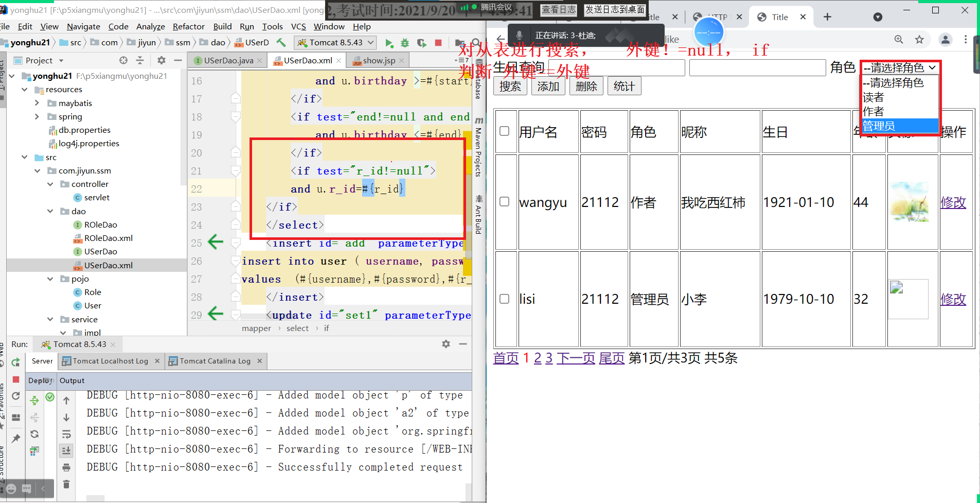The image size is (980, 503).
Task: Switch to show.jsp editor tab
Action: tap(379, 61)
